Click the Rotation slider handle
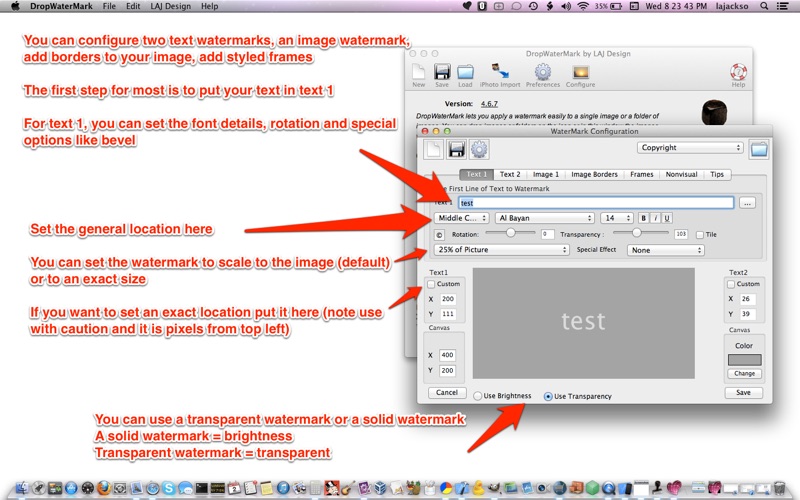Screen dimensions: 800x500 tap(510, 233)
